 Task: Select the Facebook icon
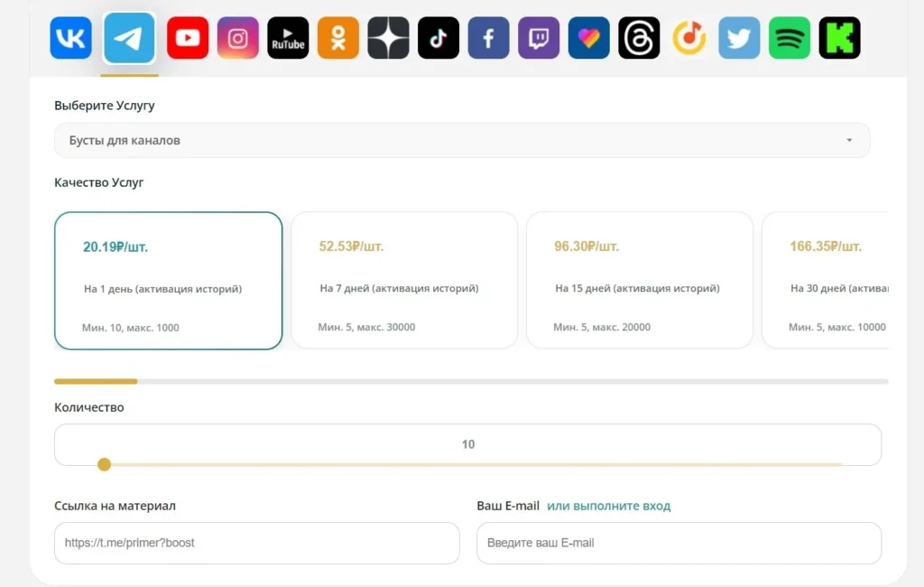tap(488, 38)
